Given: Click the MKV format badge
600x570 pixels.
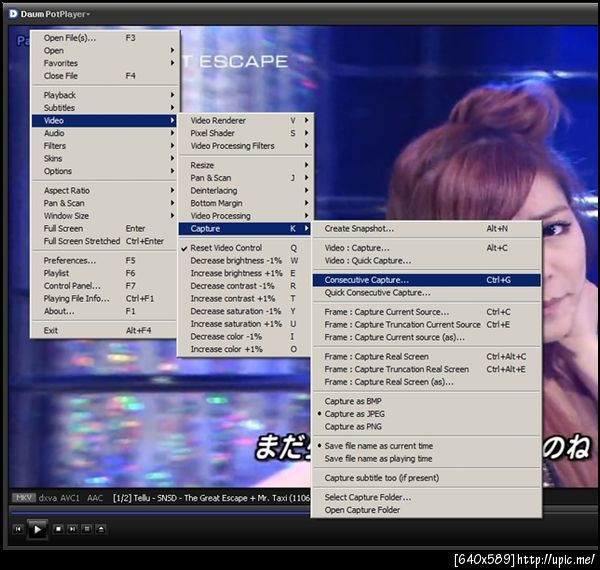Looking at the screenshot, I should click(x=23, y=497).
